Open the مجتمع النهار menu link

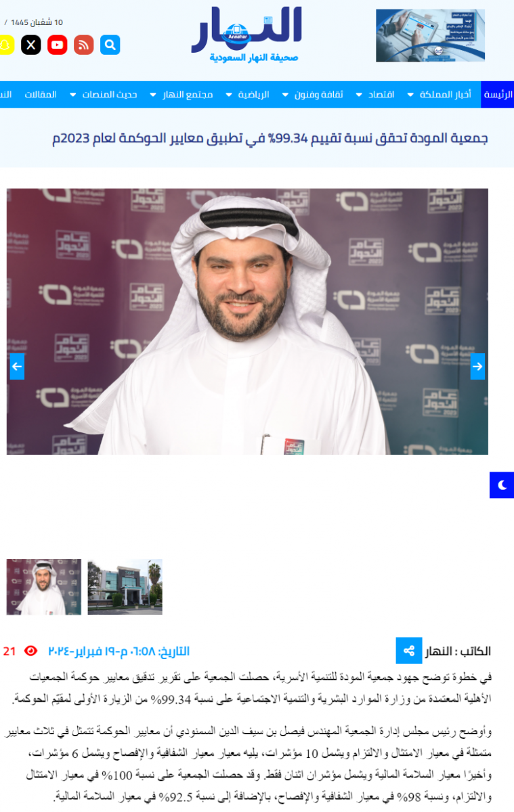tap(188, 95)
